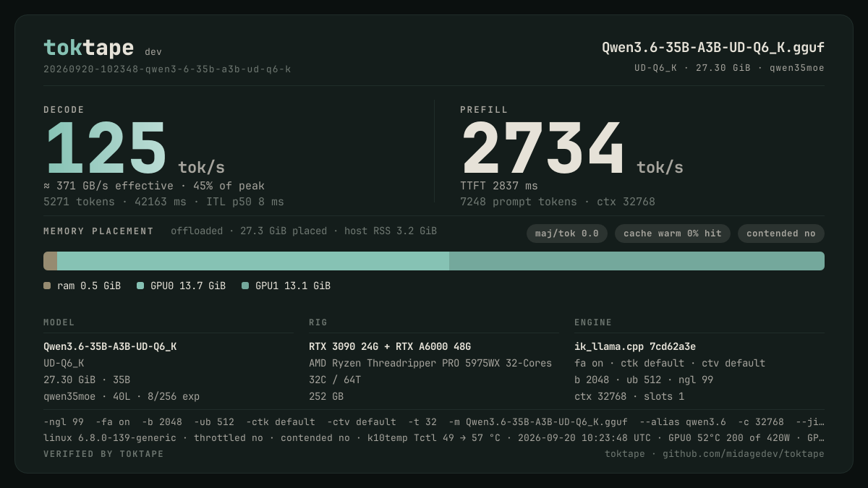Click the 27.30 GiB · 35B row
The height and width of the screenshot is (488, 868).
pyautogui.click(x=87, y=380)
